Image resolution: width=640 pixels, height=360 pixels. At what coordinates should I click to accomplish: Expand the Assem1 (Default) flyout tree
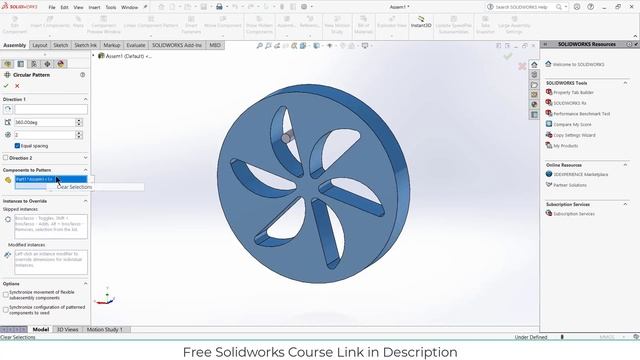pos(93,56)
